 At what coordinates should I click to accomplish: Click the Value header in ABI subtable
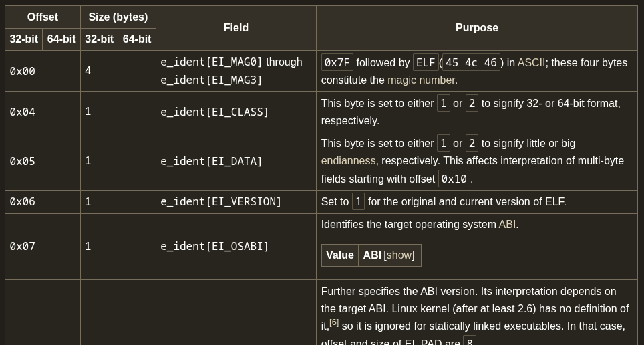340,255
